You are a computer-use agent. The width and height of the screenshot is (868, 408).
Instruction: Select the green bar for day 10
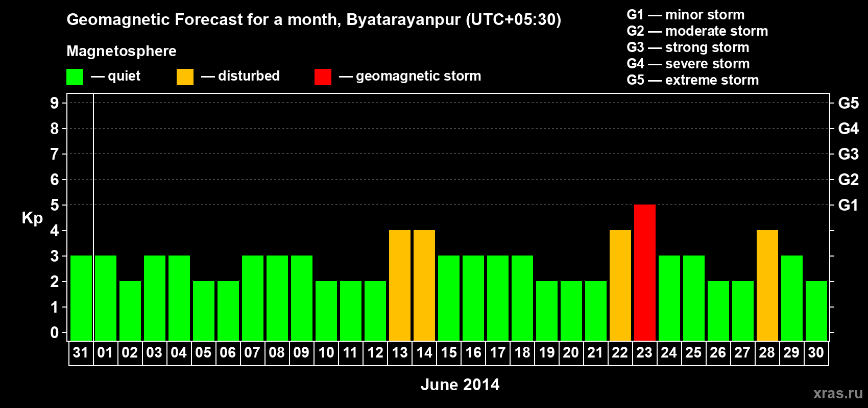326,311
